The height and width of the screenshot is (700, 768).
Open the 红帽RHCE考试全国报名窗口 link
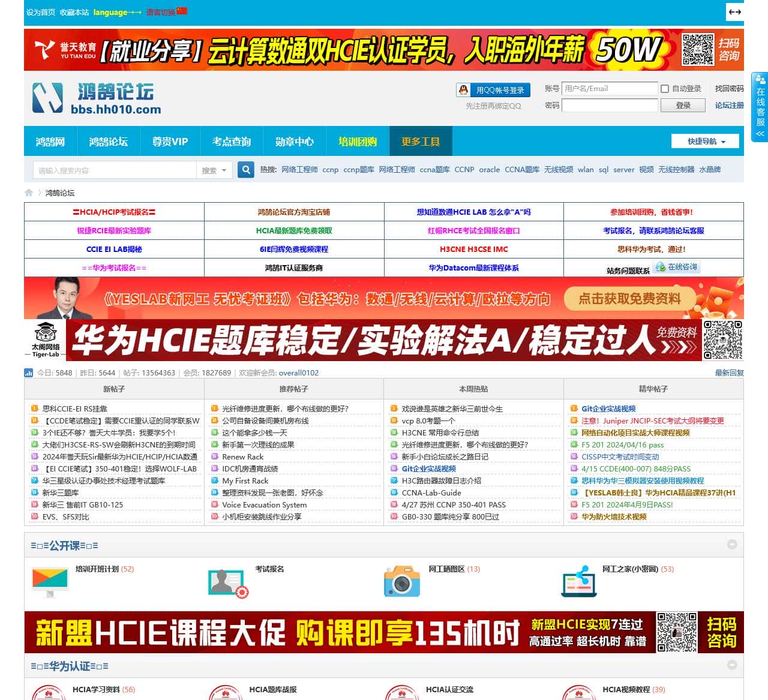[473, 230]
